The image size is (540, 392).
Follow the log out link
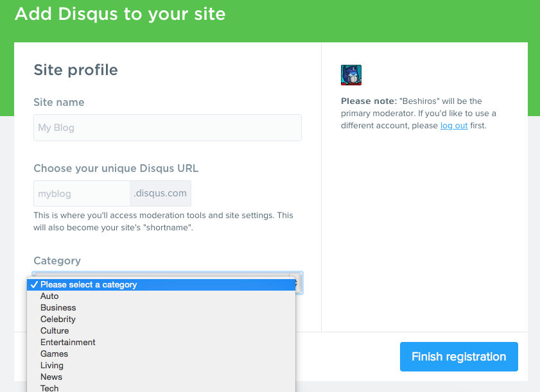coord(454,126)
